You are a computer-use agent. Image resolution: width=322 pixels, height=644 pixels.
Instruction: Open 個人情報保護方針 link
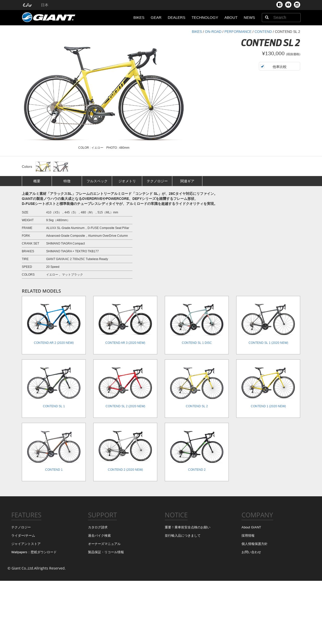255,544
